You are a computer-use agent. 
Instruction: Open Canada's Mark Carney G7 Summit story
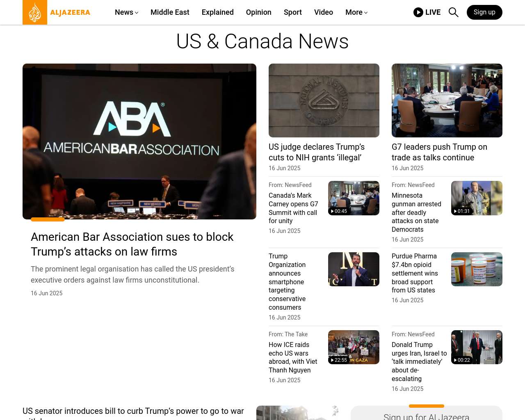293,208
